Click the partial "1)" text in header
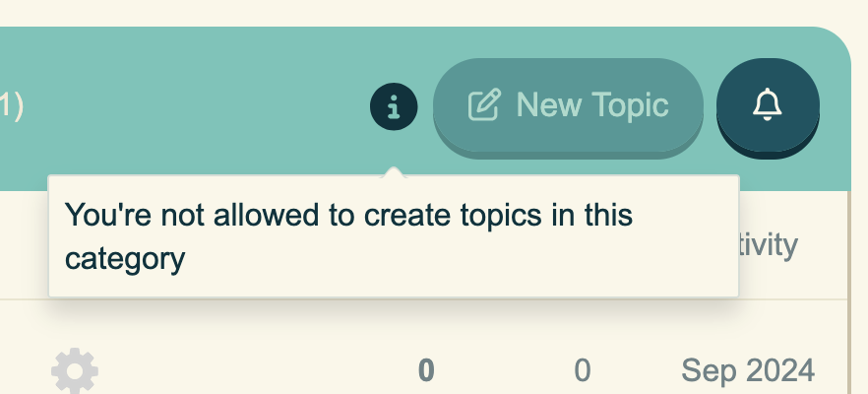The image size is (868, 394). 11,105
